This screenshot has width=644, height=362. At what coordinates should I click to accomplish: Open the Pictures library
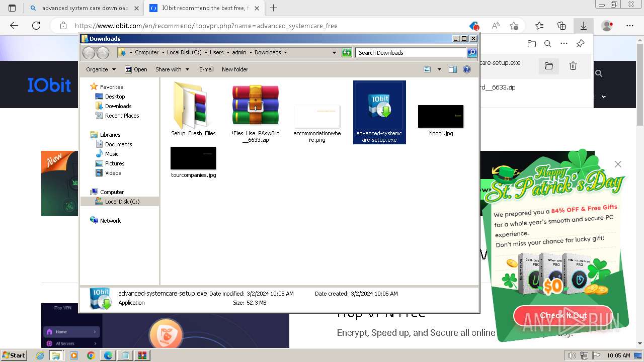[115, 163]
